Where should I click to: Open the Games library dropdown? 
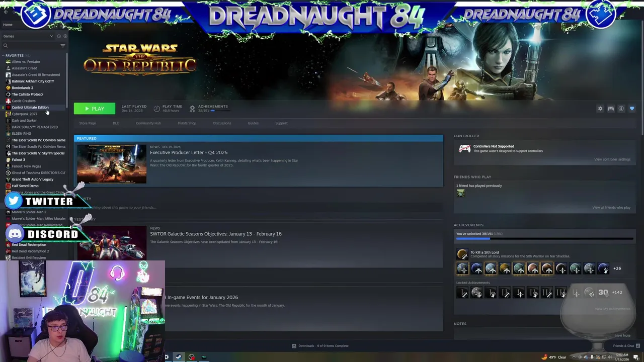28,36
